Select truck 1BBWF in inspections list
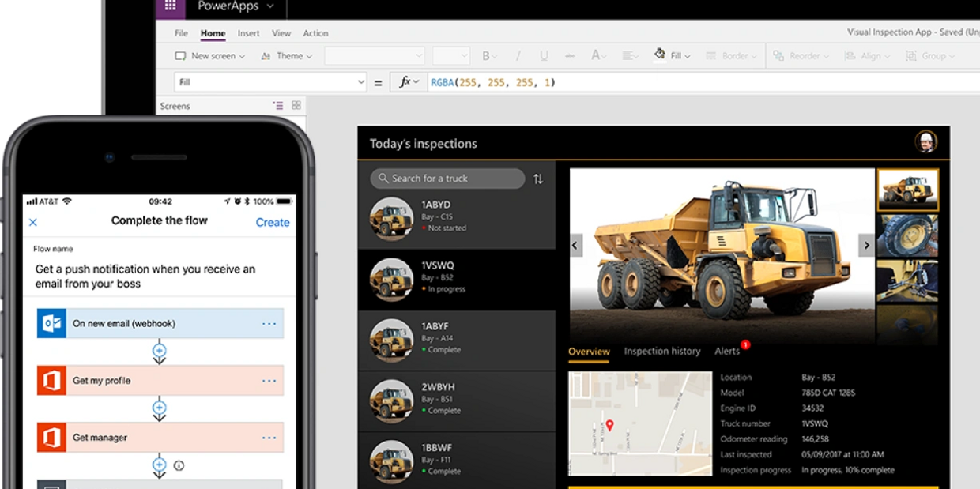This screenshot has height=489, width=980. click(457, 461)
